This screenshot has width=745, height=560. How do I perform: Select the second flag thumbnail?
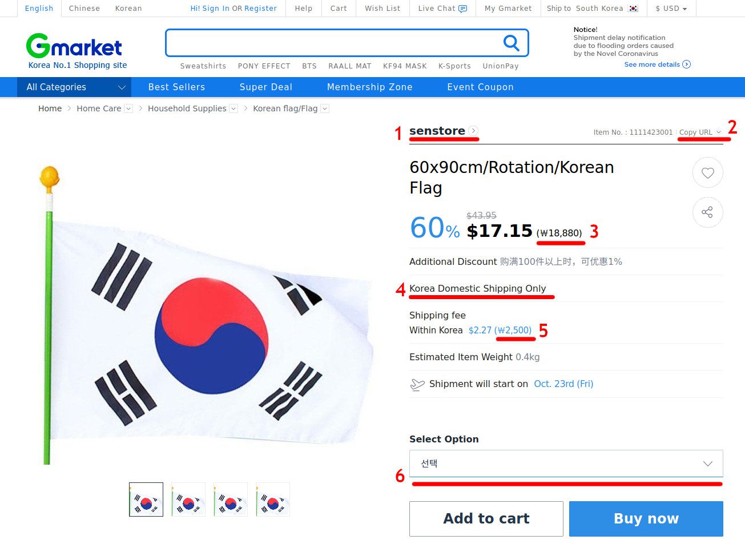(188, 499)
